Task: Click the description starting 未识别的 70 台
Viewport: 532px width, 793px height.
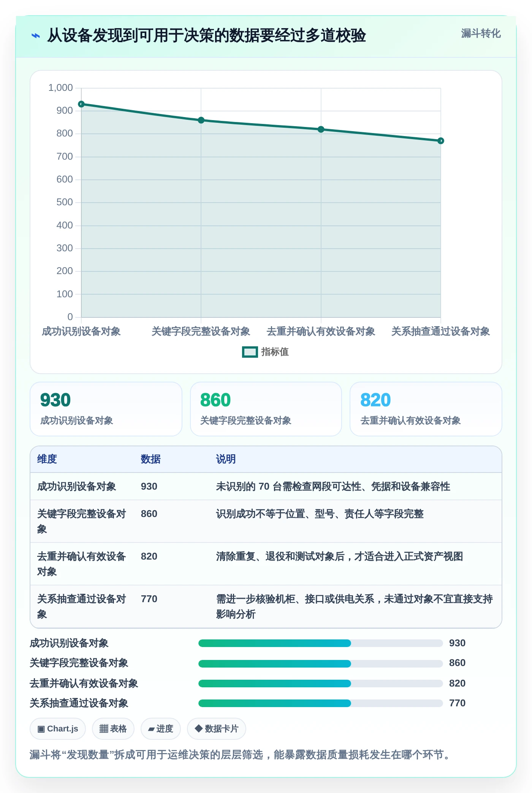Action: click(333, 487)
